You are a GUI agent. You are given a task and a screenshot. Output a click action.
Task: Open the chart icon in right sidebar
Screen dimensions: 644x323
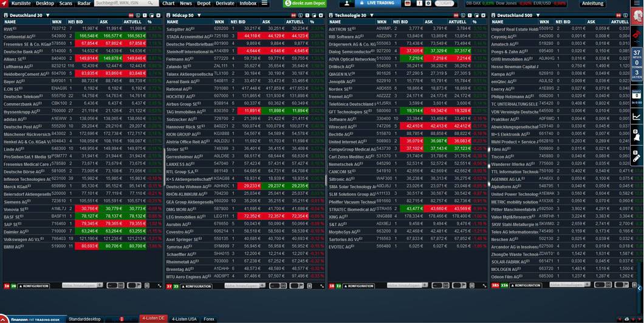coord(637,117)
